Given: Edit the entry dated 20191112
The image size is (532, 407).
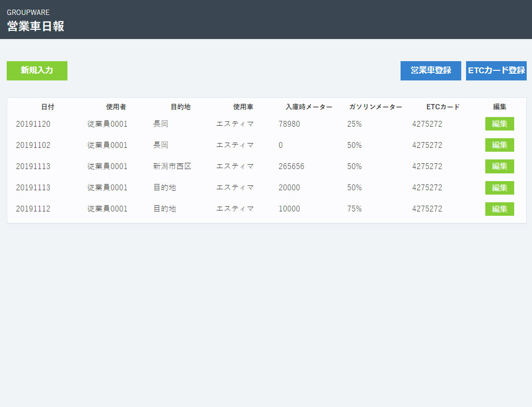Looking at the screenshot, I should [499, 209].
